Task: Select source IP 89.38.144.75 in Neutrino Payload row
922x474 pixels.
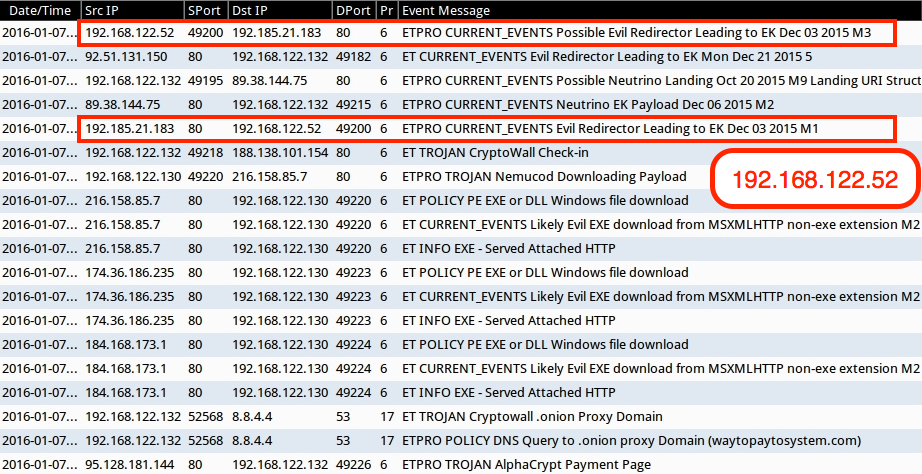Action: tap(122, 105)
